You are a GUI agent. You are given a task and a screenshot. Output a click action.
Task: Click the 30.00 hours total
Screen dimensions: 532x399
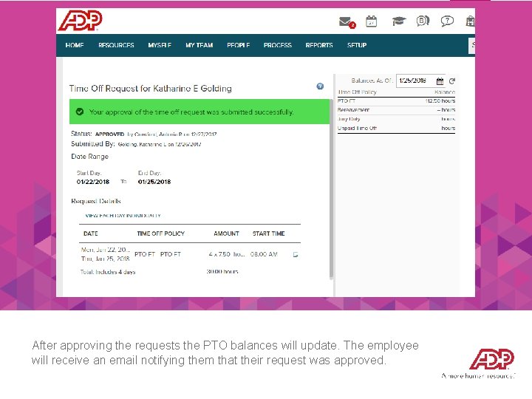[222, 272]
